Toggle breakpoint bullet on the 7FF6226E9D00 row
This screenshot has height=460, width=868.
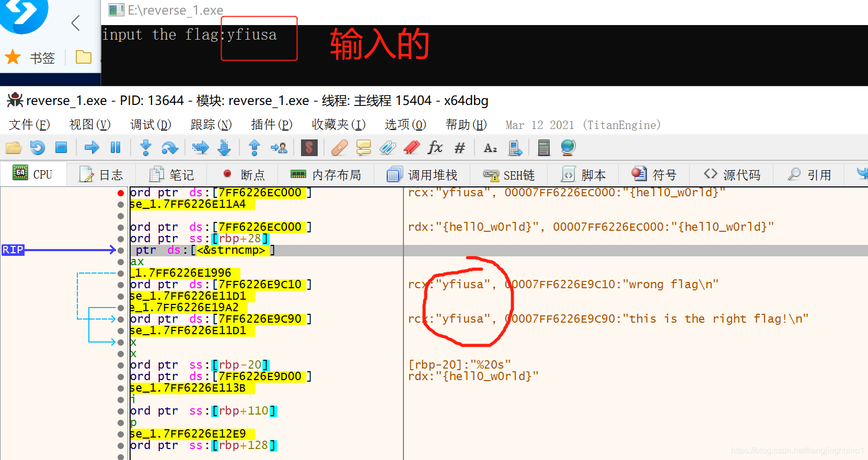tap(121, 376)
